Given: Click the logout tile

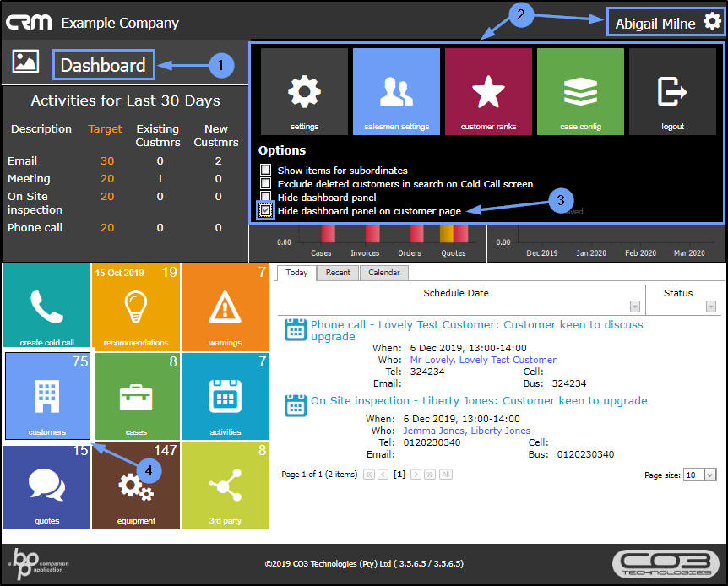Looking at the screenshot, I should [672, 91].
